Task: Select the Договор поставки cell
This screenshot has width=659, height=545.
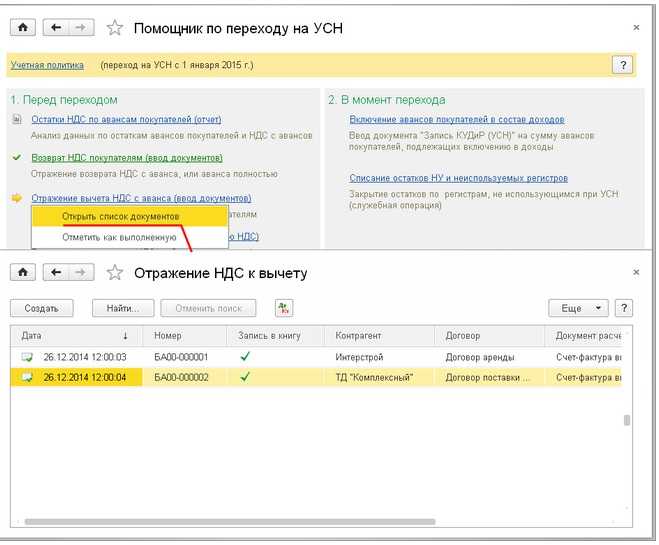Action: (x=488, y=377)
